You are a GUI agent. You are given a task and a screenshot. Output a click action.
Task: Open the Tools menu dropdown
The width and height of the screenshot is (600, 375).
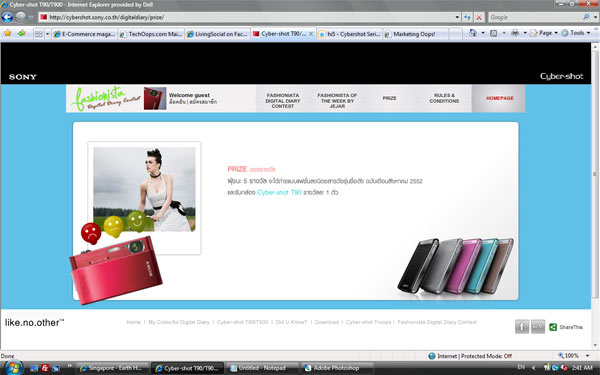tap(576, 33)
